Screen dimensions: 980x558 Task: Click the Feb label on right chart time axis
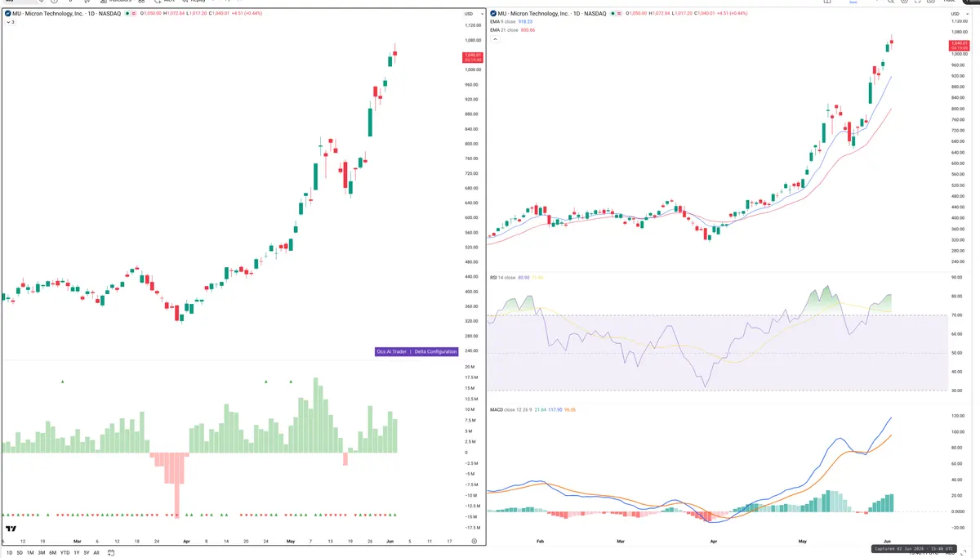tap(540, 541)
